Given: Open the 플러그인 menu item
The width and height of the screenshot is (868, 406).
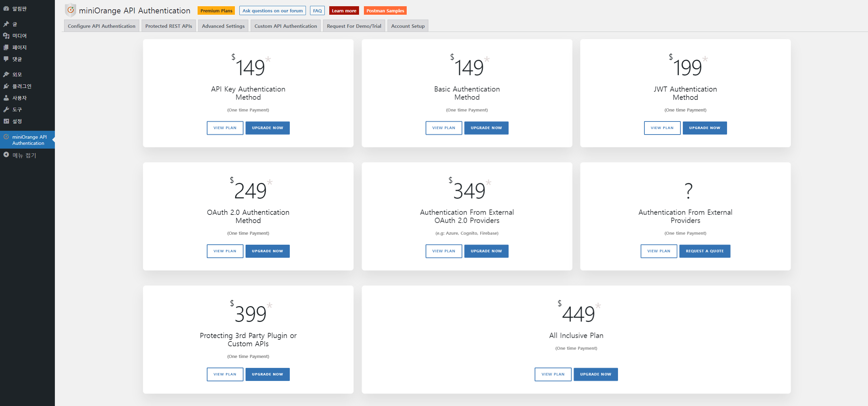Looking at the screenshot, I should click(27, 86).
